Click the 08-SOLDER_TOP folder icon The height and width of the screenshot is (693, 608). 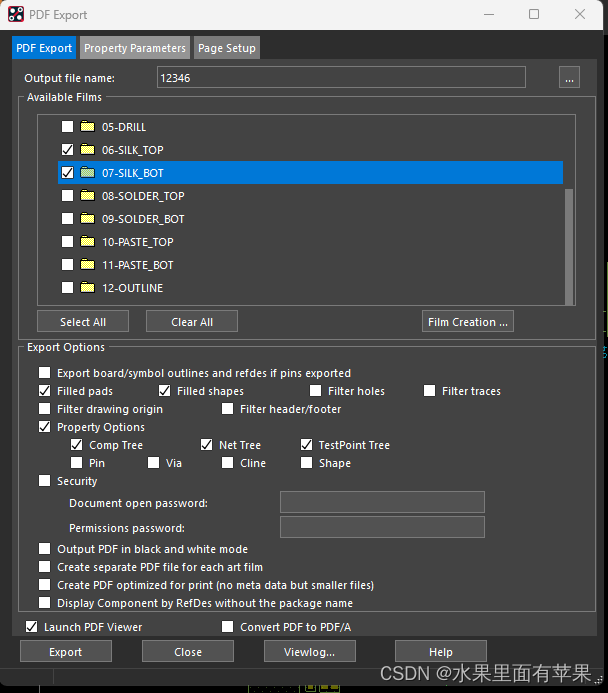click(x=87, y=196)
